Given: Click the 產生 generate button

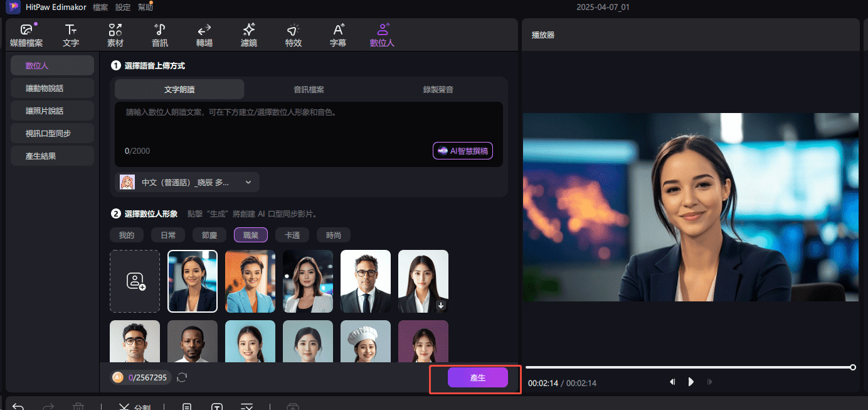Looking at the screenshot, I should (x=477, y=377).
